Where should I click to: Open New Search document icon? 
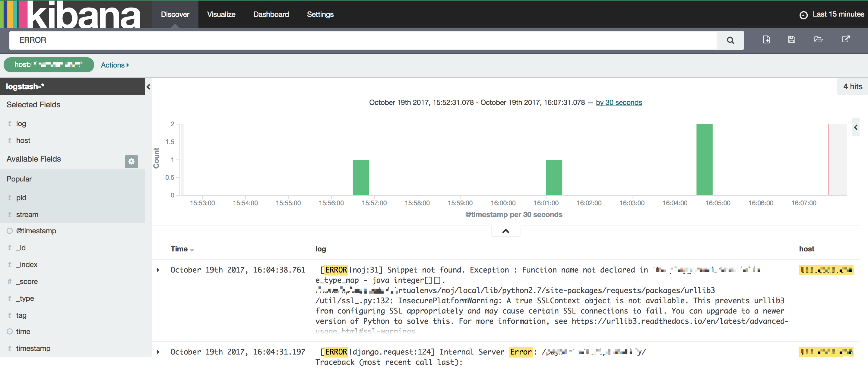tap(766, 40)
